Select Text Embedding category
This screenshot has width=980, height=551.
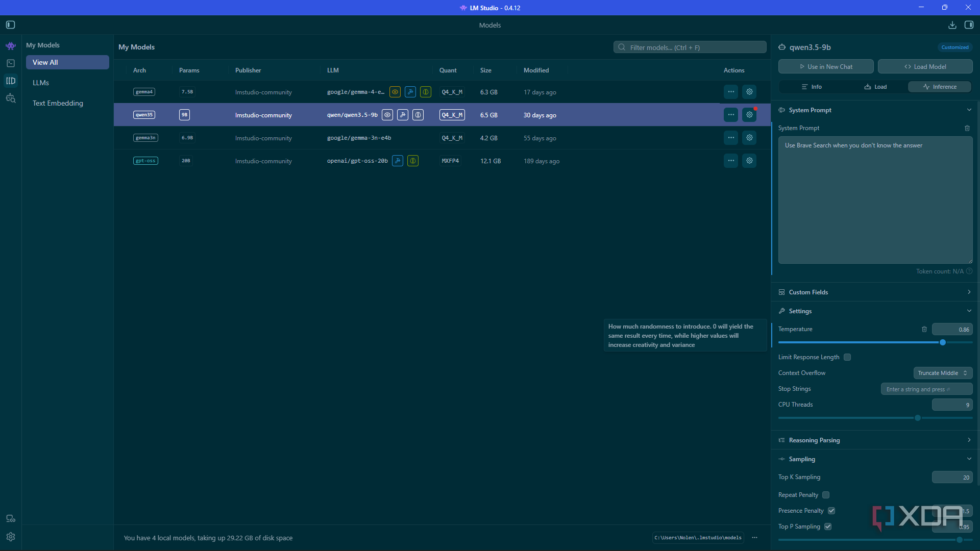(67, 103)
